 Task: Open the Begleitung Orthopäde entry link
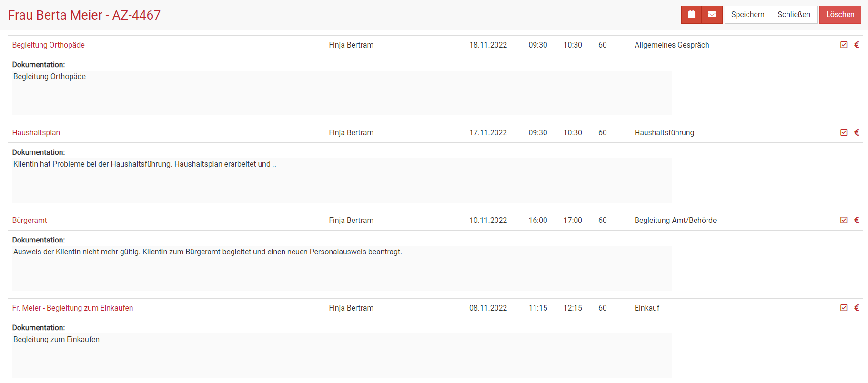(x=49, y=45)
